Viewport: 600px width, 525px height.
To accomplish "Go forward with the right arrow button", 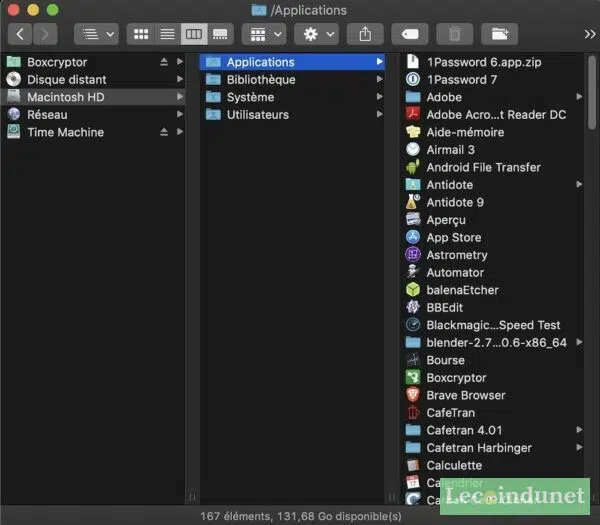I will coord(45,34).
